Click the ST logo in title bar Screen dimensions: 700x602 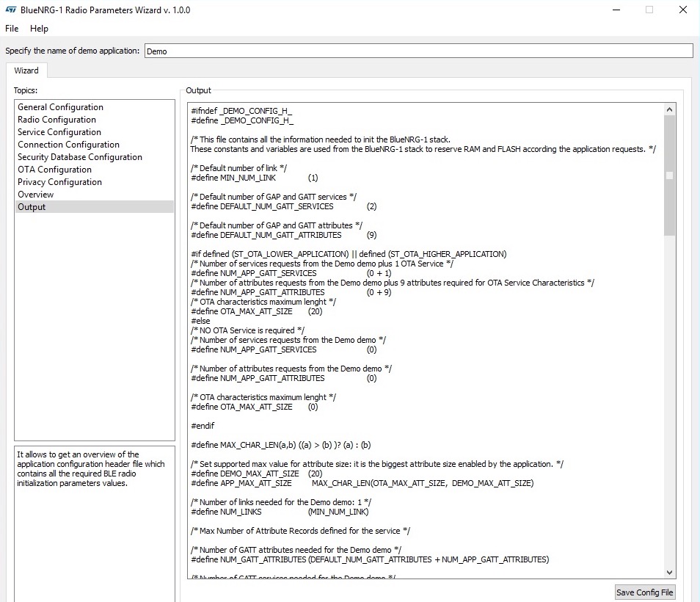click(x=10, y=10)
